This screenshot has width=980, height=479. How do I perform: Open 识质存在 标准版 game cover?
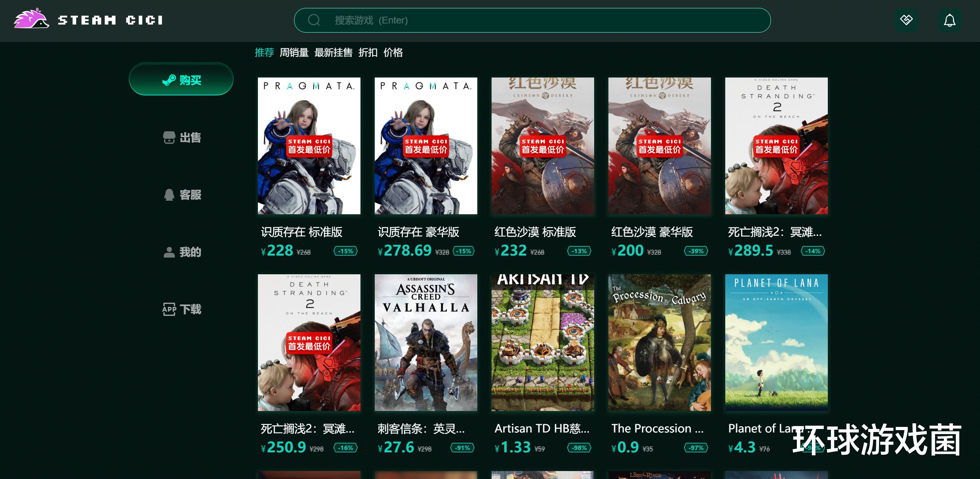tap(309, 146)
